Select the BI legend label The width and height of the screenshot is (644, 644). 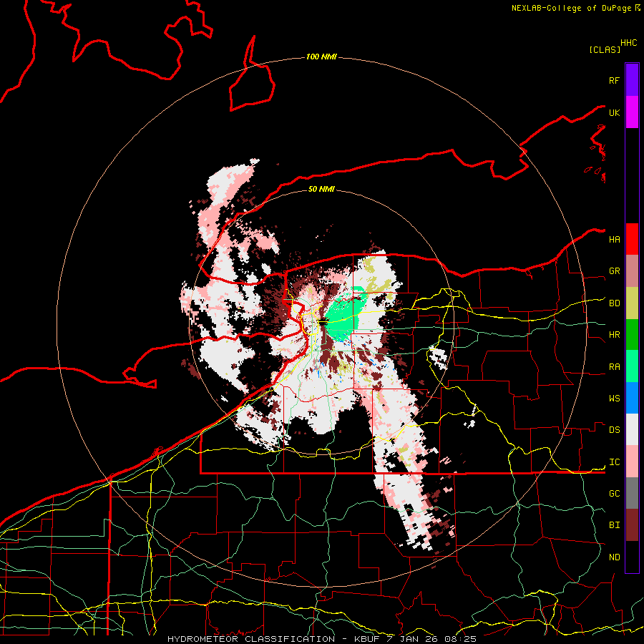coord(614,525)
